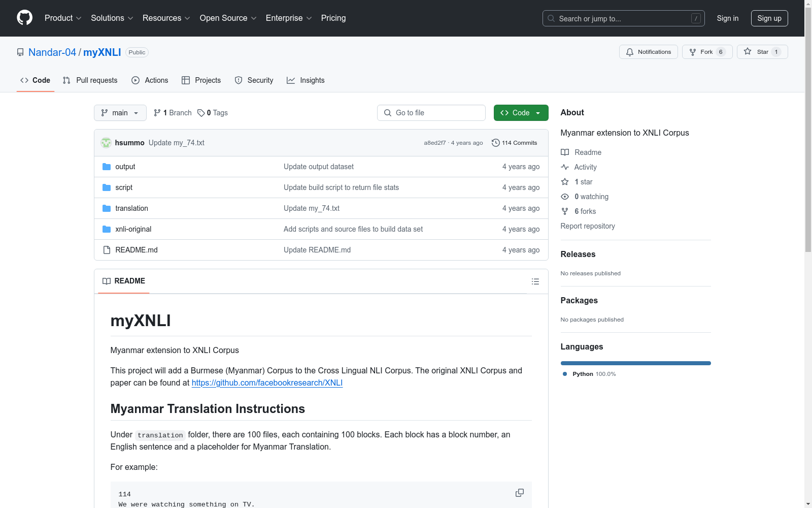Viewport: 812px width, 508px height.
Task: Expand the Product menu
Action: pos(63,18)
